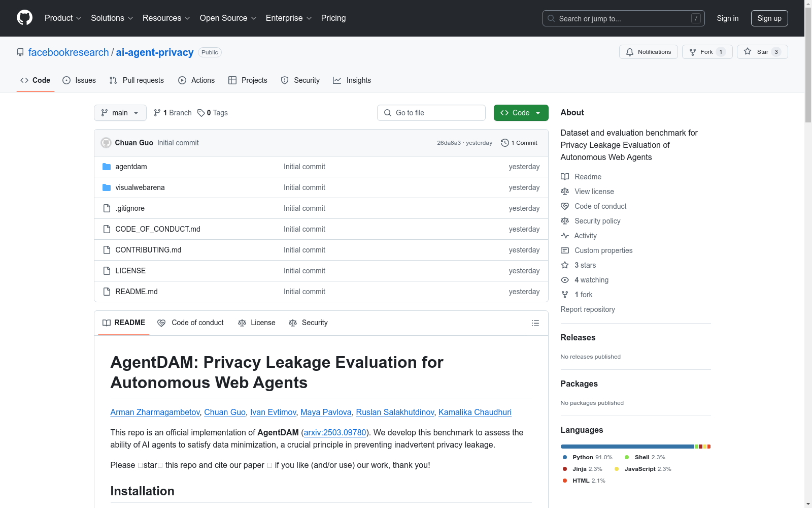This screenshot has height=508, width=812.
Task: Click the README.md file icon
Action: pyautogui.click(x=107, y=292)
